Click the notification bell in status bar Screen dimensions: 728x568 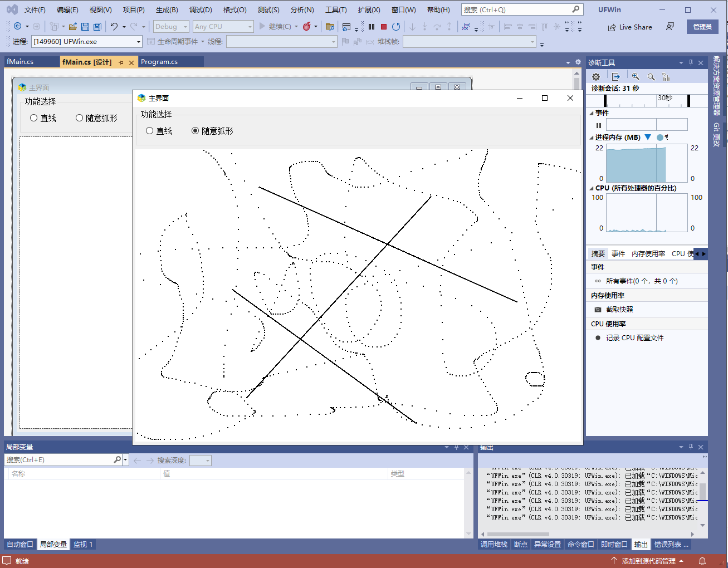click(702, 561)
